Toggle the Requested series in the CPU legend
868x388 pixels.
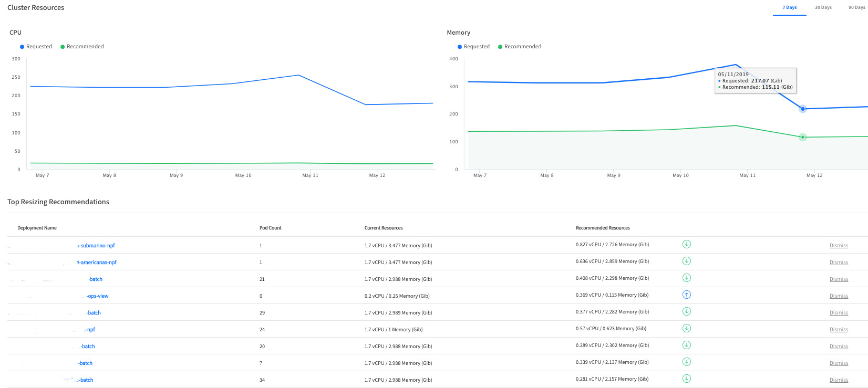tap(36, 47)
